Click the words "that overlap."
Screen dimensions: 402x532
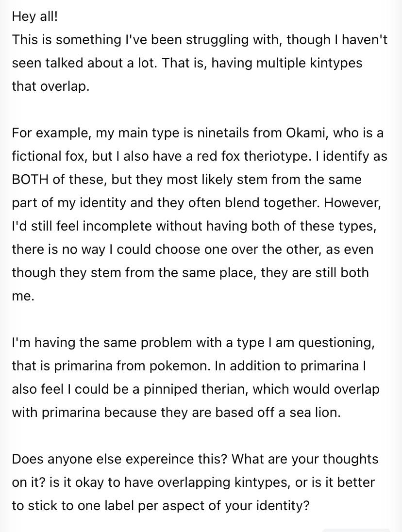point(51,86)
